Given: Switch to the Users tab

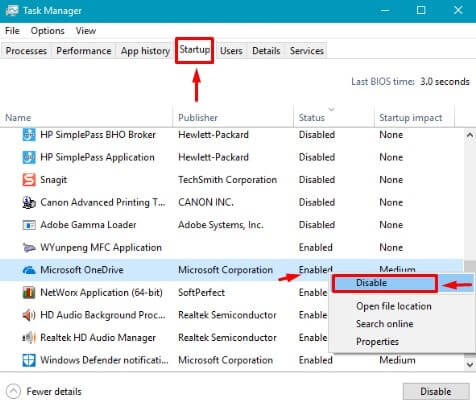Looking at the screenshot, I should [x=231, y=51].
